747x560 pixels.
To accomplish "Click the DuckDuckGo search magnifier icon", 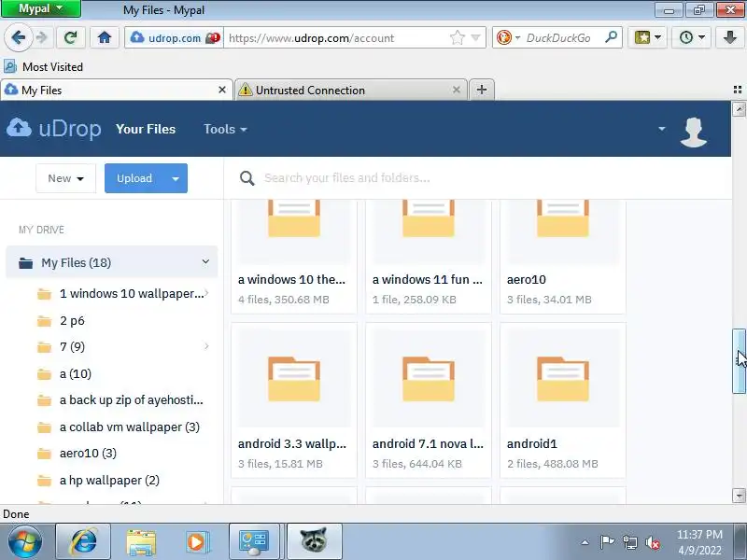I will (x=611, y=37).
